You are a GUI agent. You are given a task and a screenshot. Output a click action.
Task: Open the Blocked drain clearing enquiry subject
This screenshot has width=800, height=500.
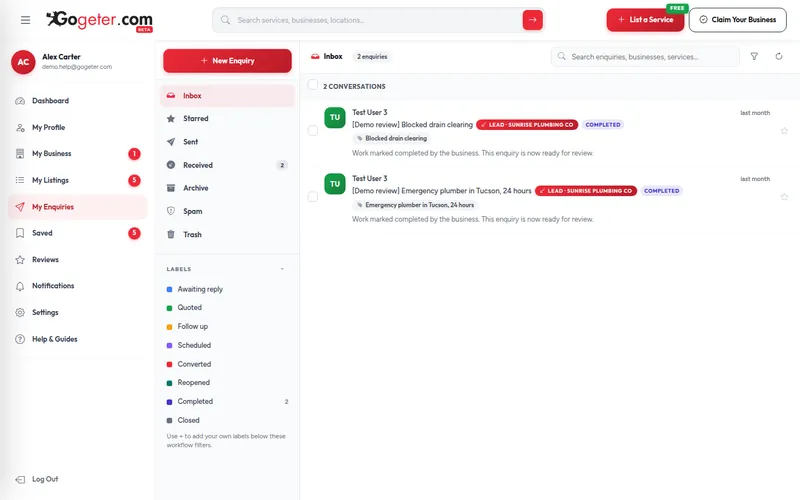[x=412, y=124]
